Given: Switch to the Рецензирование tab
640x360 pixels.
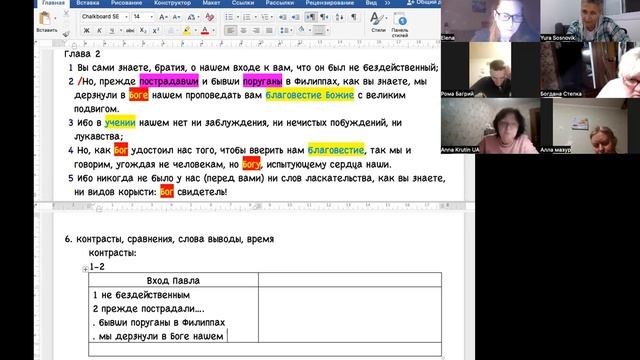Looking at the screenshot, I should (330, 3).
